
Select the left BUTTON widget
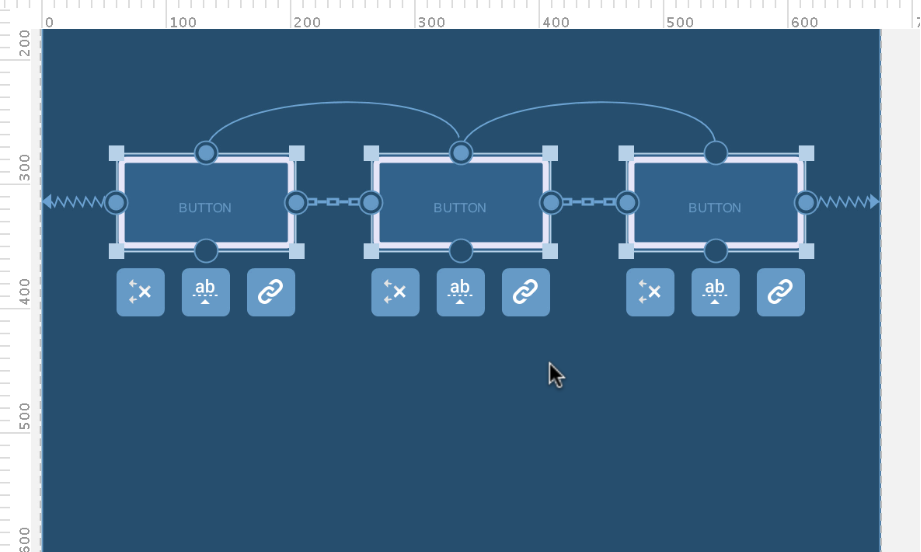point(205,208)
